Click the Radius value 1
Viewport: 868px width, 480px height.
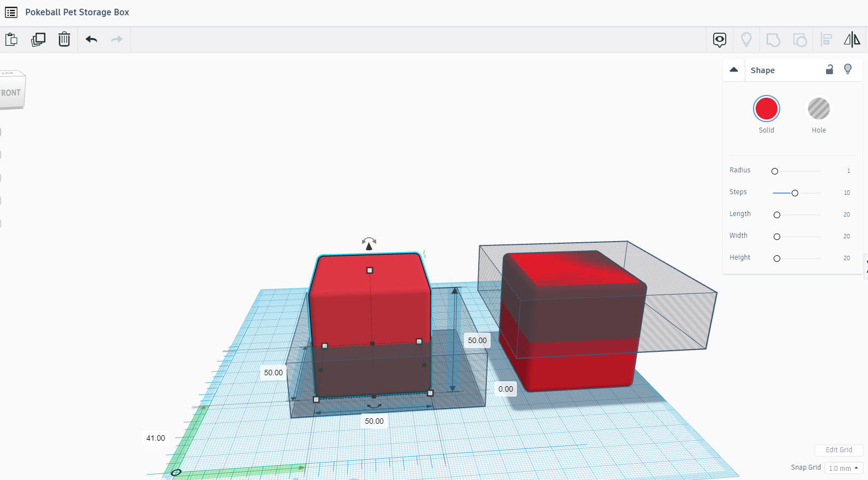848,171
